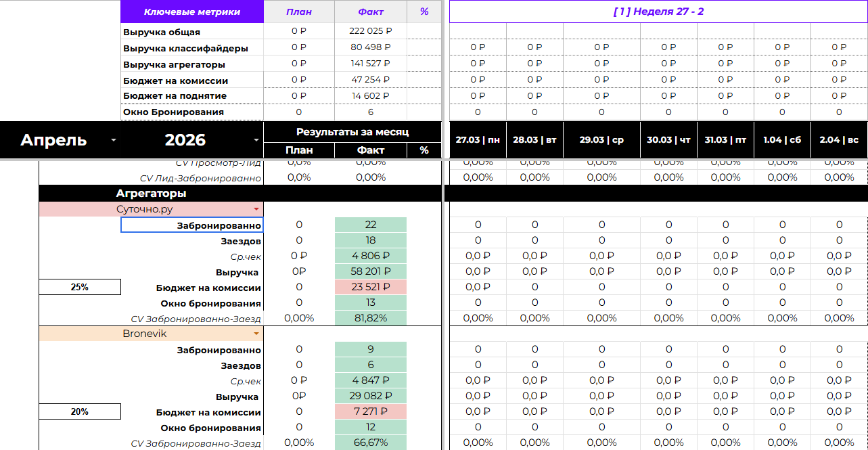The height and width of the screenshot is (450, 868).
Task: Select the 222 025 ₽ total revenue cell
Action: pos(371,31)
